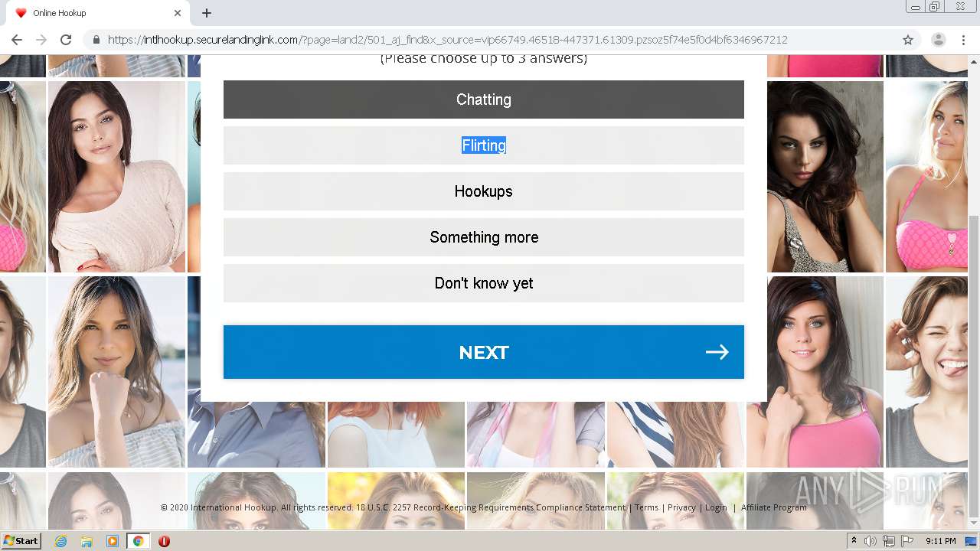Switch to Chrome in the taskbar
Image resolution: width=980 pixels, height=551 pixels.
(x=139, y=541)
